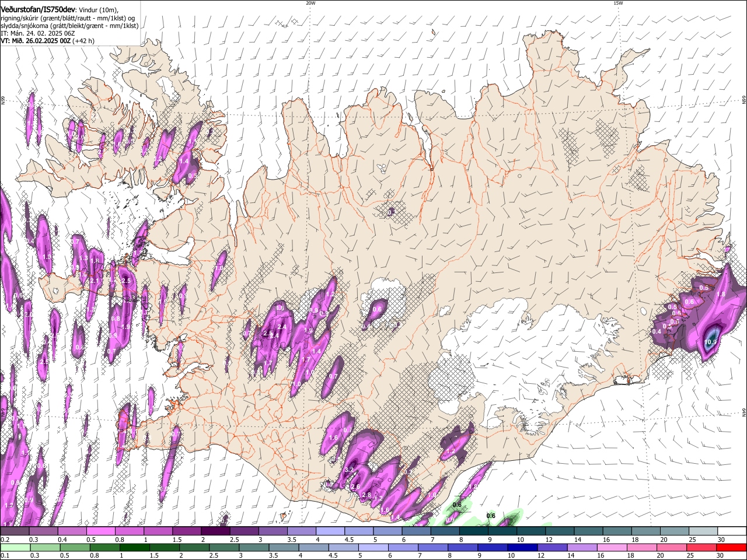Click the Veðurstofan/IS750dev title text

[38, 9]
